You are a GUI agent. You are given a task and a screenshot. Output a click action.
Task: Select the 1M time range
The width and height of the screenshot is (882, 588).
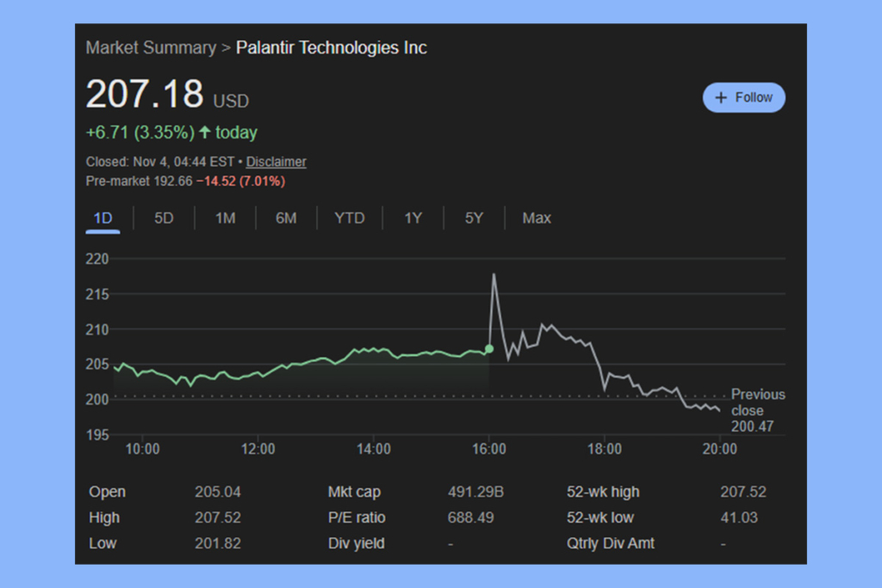225,218
